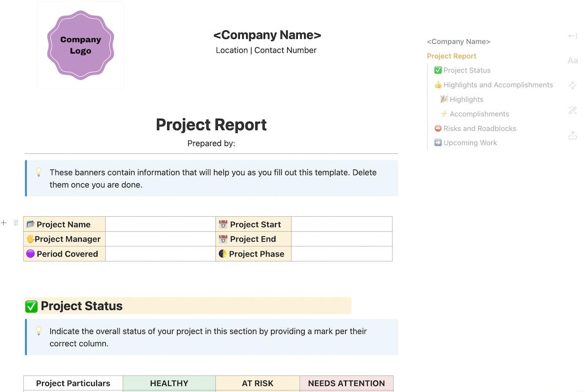This screenshot has height=392, width=585.
Task: Jump to Project Status in outline
Action: pyautogui.click(x=467, y=70)
